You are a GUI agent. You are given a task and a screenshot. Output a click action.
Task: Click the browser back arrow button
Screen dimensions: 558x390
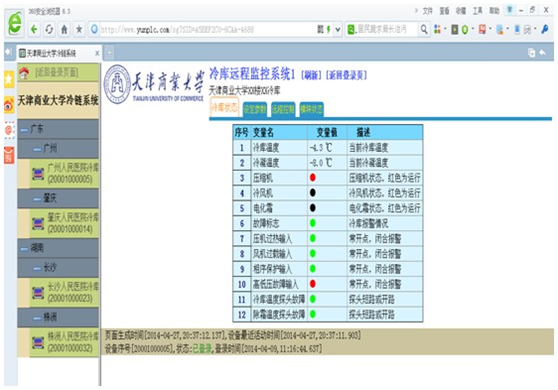point(34,30)
